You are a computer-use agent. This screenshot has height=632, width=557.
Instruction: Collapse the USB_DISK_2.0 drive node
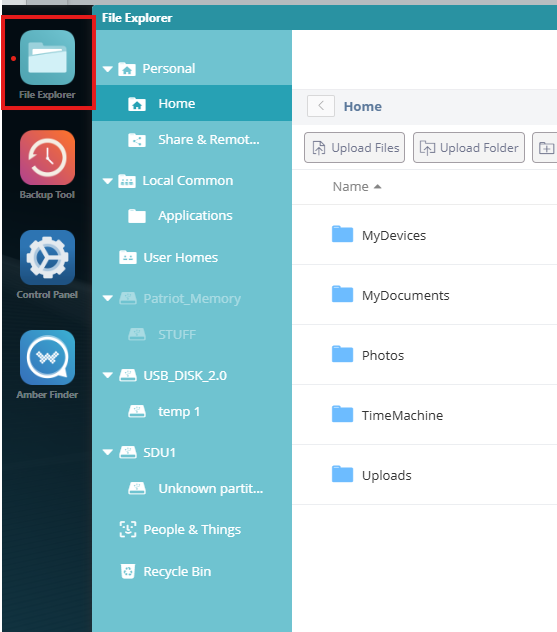[108, 376]
